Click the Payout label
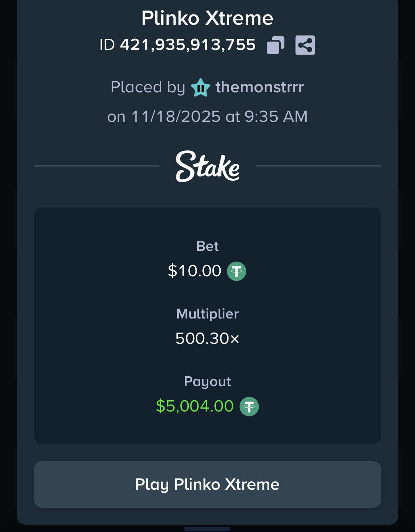 tap(207, 381)
